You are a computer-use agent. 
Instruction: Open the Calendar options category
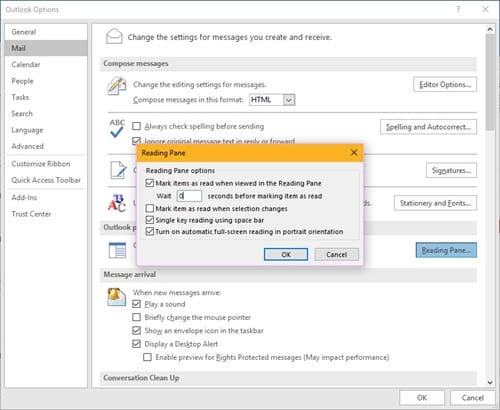pos(46,64)
